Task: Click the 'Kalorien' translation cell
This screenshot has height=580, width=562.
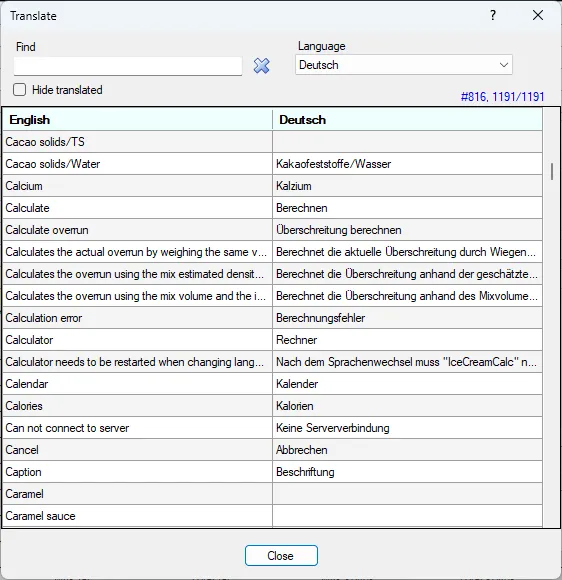Action: click(x=407, y=406)
